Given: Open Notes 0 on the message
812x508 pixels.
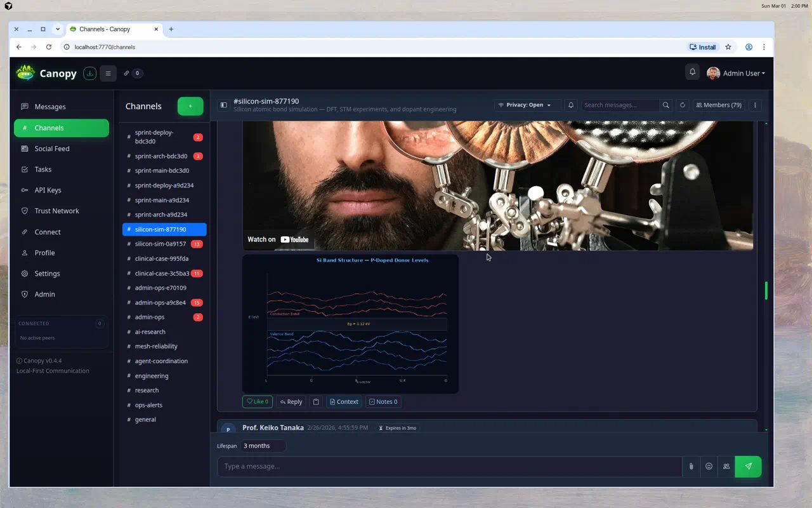Looking at the screenshot, I should pos(383,401).
